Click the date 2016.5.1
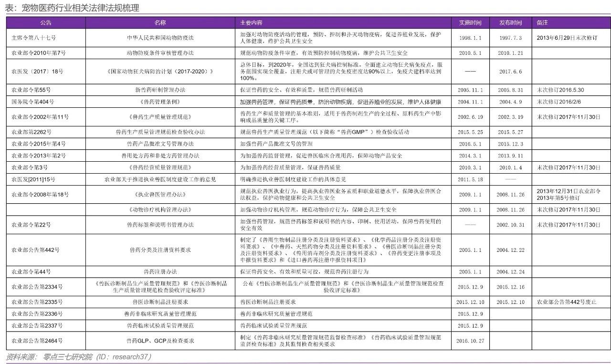 (x=470, y=144)
